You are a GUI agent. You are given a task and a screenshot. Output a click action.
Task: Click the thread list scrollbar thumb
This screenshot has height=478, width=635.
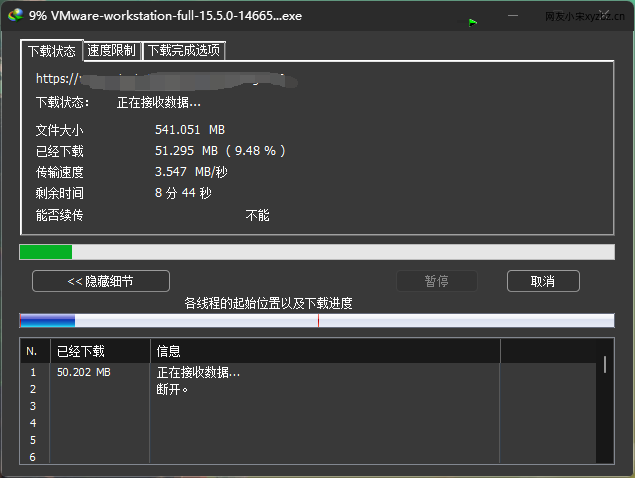coord(605,364)
